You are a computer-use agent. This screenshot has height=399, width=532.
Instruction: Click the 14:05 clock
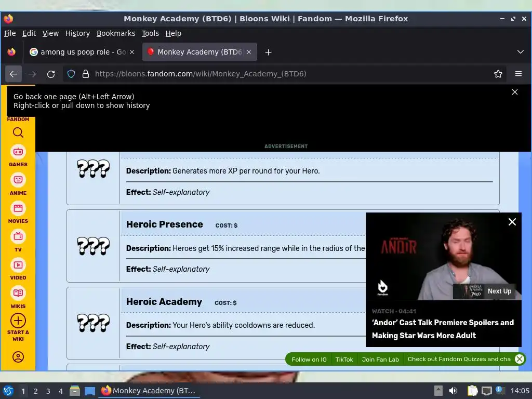[520, 391]
